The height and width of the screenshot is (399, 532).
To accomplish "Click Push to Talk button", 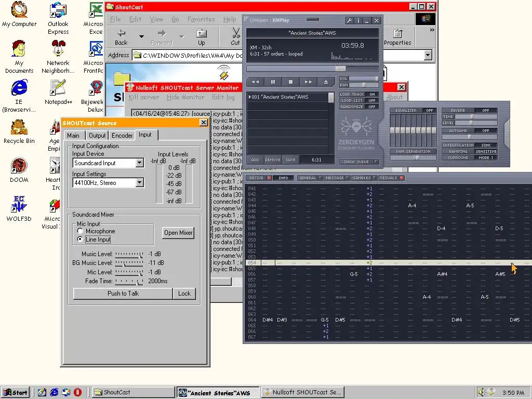I will (x=123, y=294).
